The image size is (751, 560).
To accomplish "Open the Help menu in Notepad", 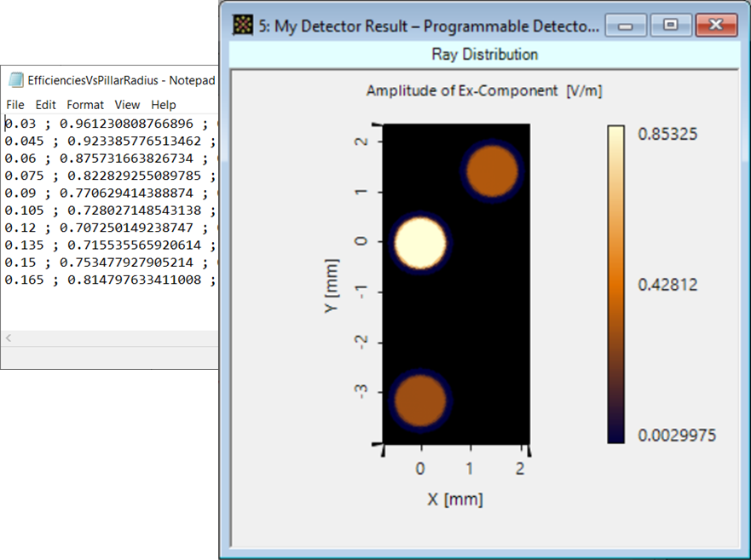I will tap(164, 105).
